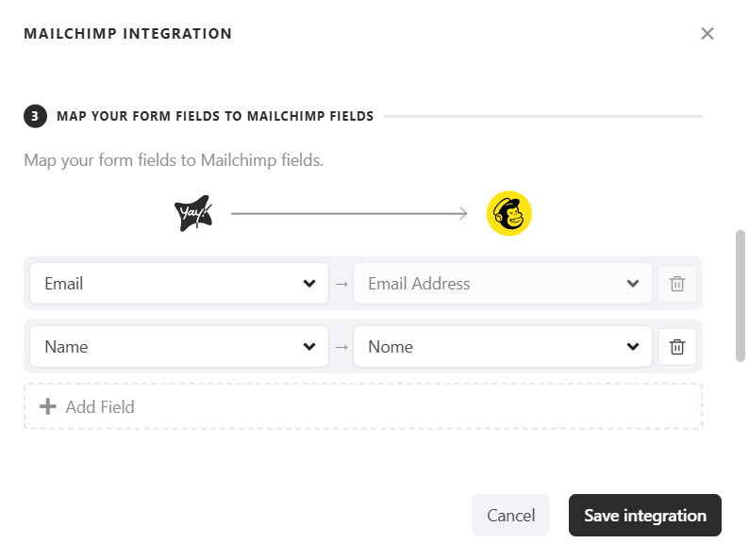This screenshot has width=749, height=560.
Task: Click the step 3 number badge
Action: 35,116
